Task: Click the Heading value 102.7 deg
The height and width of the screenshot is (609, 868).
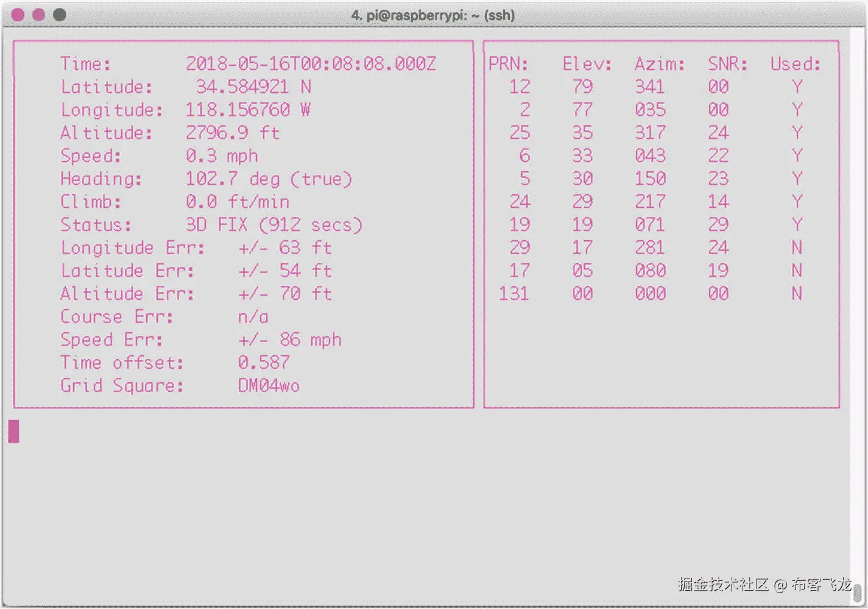Action: point(268,179)
